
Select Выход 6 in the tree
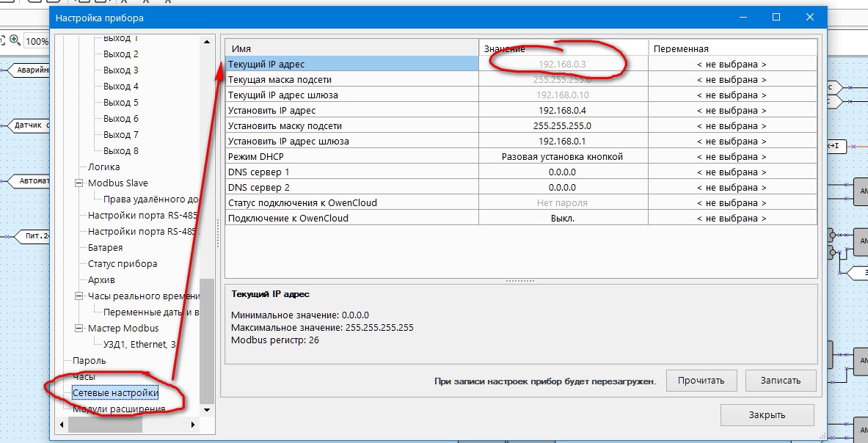[120, 118]
